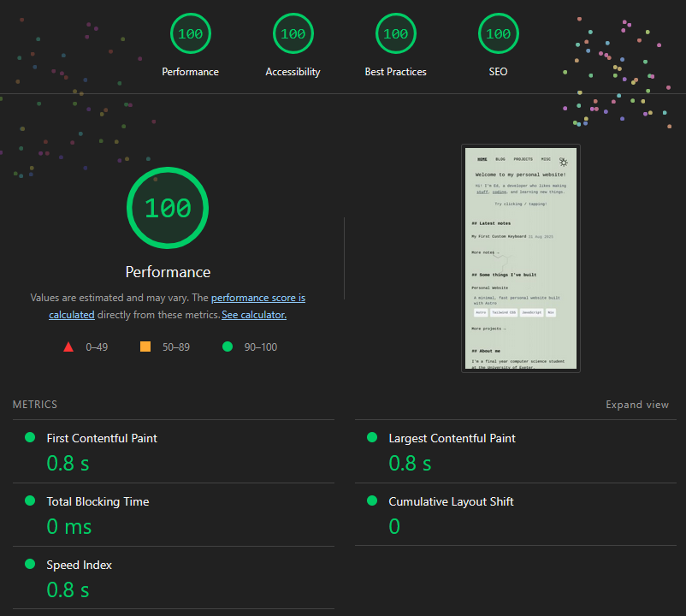Viewport: 686px width, 616px height.
Task: Select the PROJECTS nav item in the preview
Action: (x=524, y=159)
